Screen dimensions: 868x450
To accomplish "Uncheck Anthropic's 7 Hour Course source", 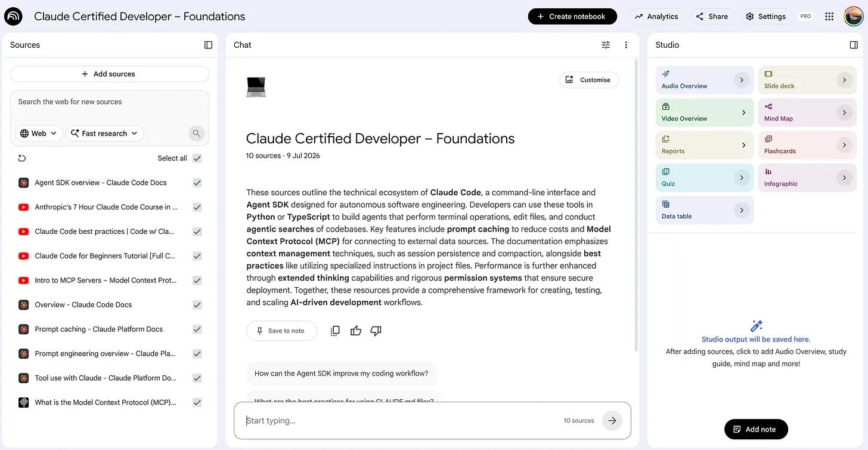I will coord(197,207).
